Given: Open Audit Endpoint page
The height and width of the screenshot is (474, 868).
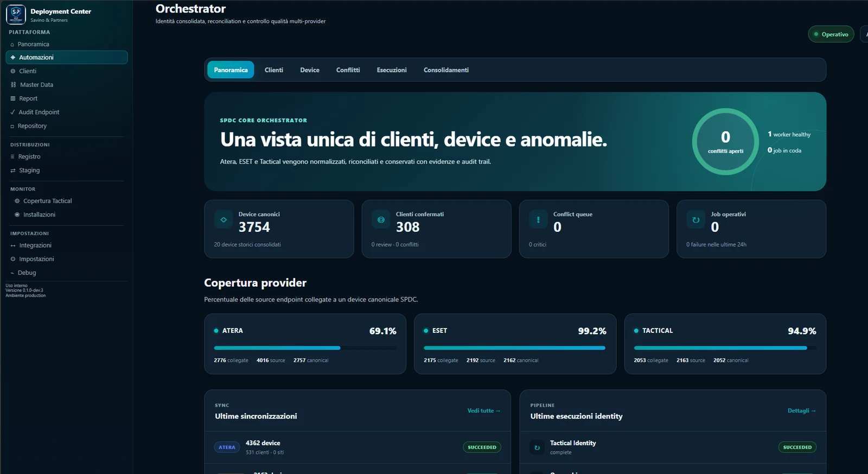Looking at the screenshot, I should 66,112.
